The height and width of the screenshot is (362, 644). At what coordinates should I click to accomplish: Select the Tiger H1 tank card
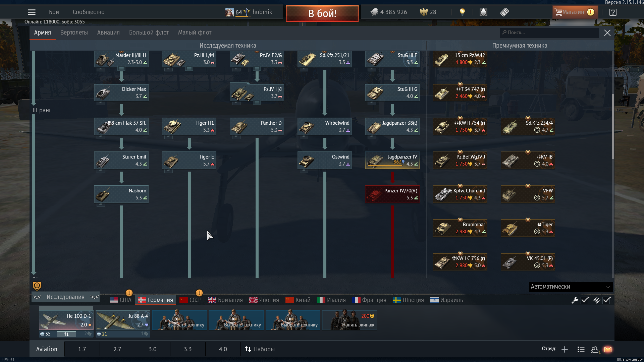[189, 127]
